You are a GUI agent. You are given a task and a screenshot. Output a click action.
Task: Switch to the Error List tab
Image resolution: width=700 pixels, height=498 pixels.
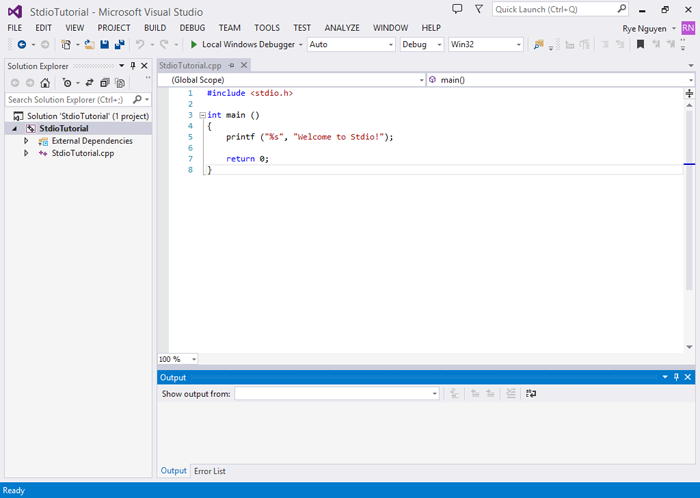pos(210,471)
